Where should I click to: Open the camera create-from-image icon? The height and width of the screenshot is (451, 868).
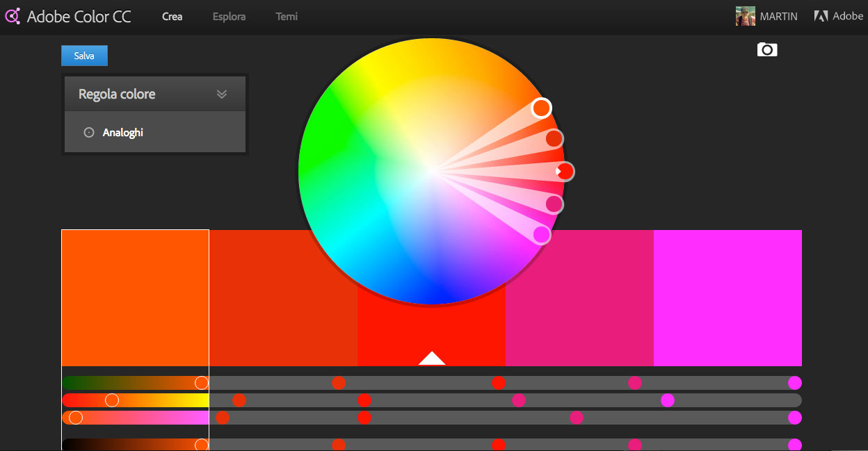(767, 49)
